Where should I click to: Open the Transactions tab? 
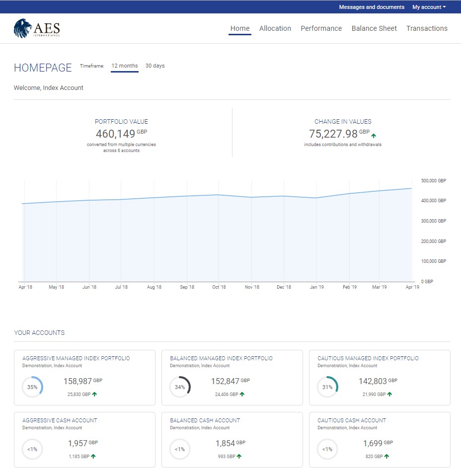point(427,28)
